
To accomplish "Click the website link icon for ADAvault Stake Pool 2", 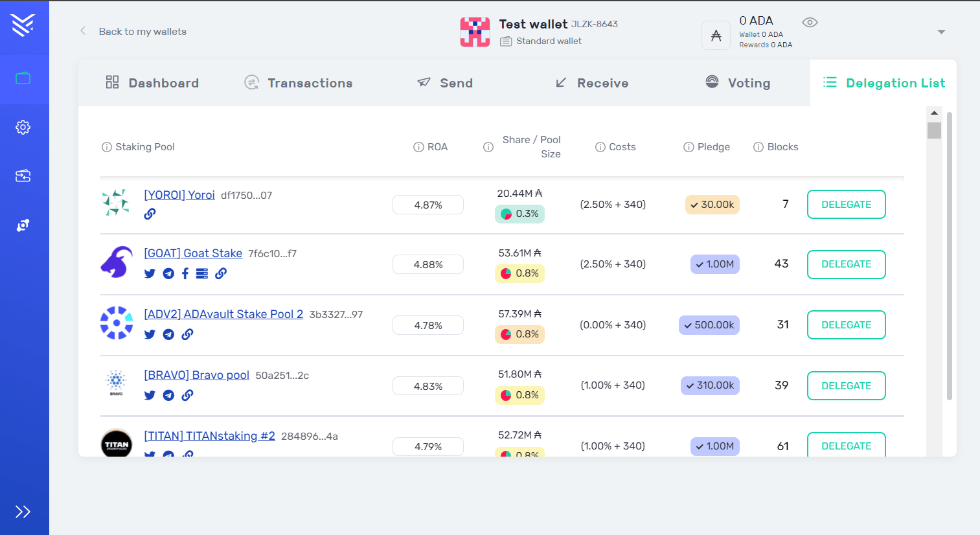I will [x=187, y=334].
